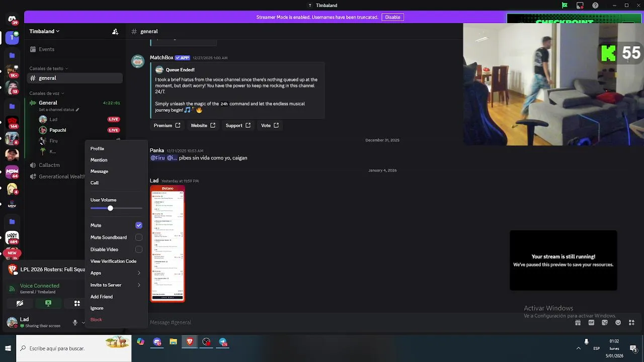Click the MatchBox Vote button
Screen dimensions: 644x362
[270, 125]
